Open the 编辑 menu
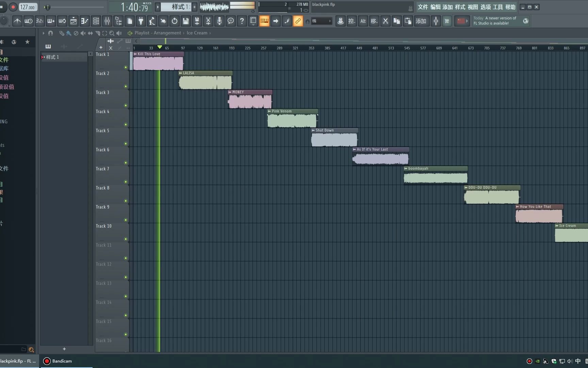This screenshot has width=588, height=368. click(x=436, y=7)
